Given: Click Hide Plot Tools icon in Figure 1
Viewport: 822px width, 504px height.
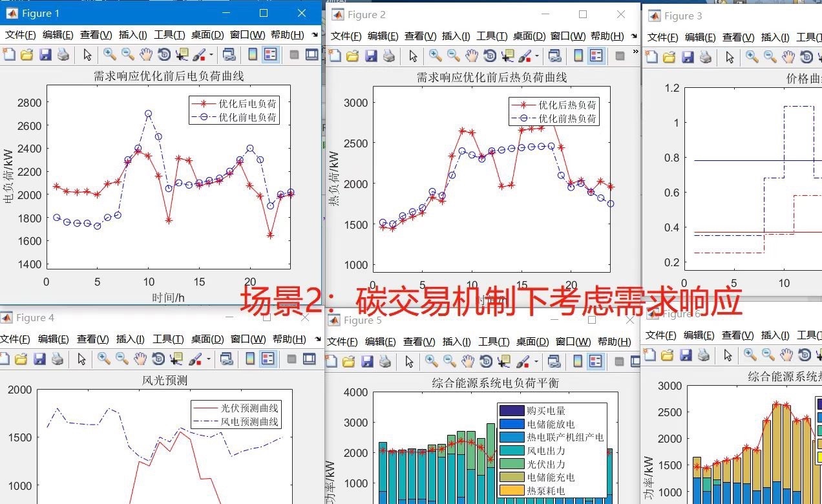Looking at the screenshot, I should pyautogui.click(x=295, y=55).
